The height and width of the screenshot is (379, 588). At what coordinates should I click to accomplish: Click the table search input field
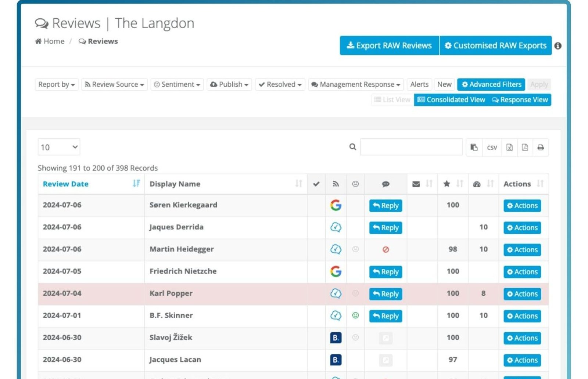411,147
